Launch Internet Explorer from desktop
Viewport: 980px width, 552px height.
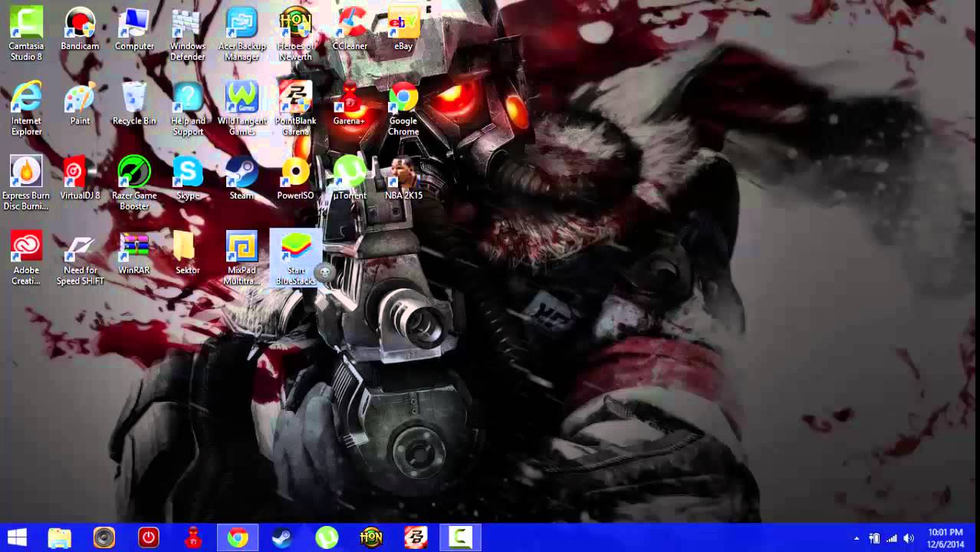click(x=26, y=108)
